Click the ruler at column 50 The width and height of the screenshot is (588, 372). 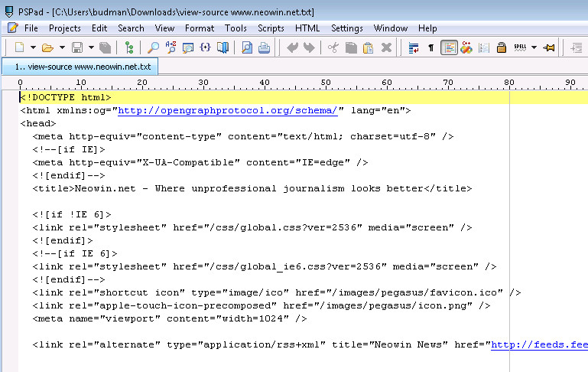[326, 83]
